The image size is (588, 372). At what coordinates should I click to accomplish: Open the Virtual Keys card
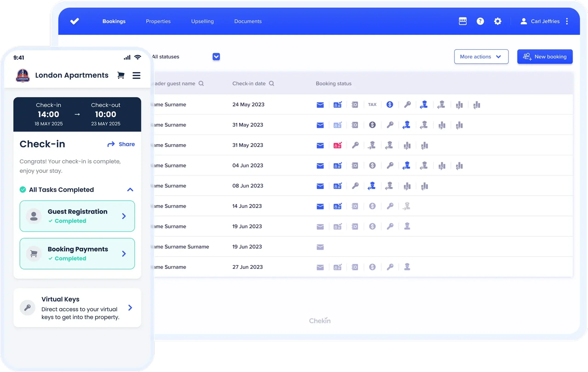coord(77,308)
